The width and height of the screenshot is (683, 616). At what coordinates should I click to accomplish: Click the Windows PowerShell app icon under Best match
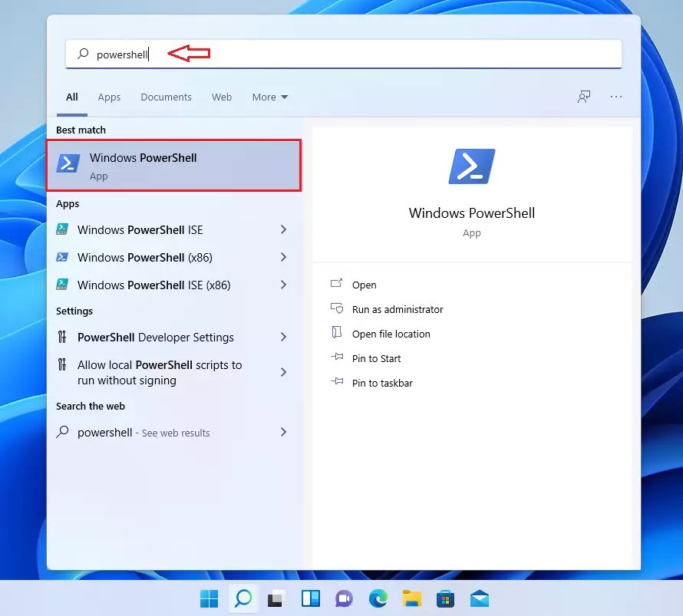[68, 163]
